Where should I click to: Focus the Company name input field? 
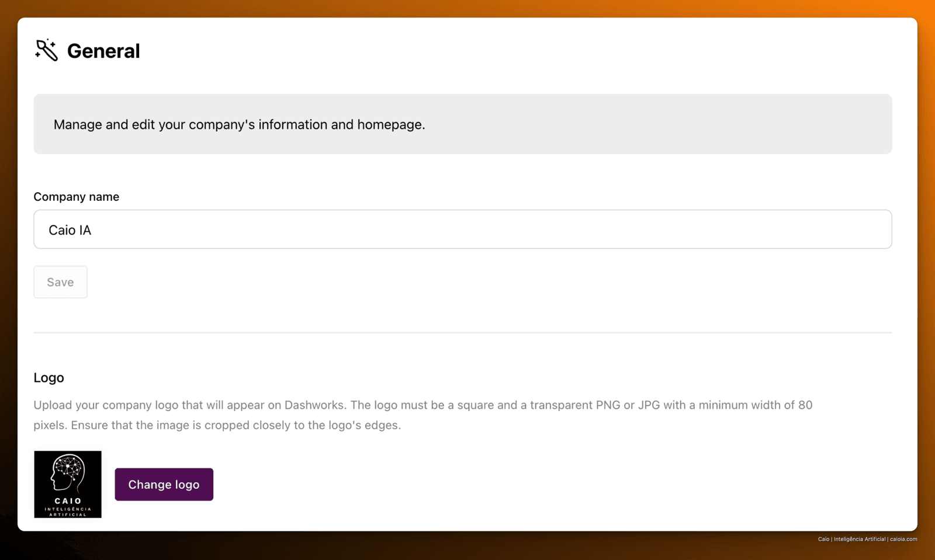(463, 229)
